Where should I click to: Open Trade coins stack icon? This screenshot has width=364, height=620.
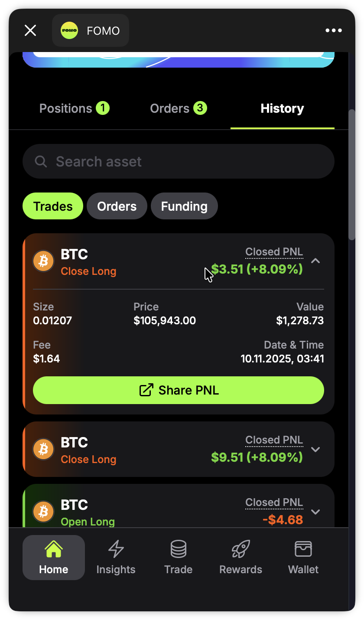point(178,549)
